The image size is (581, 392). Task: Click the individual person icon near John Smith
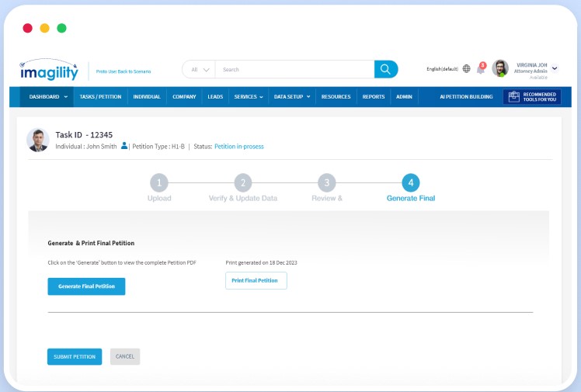click(x=124, y=146)
